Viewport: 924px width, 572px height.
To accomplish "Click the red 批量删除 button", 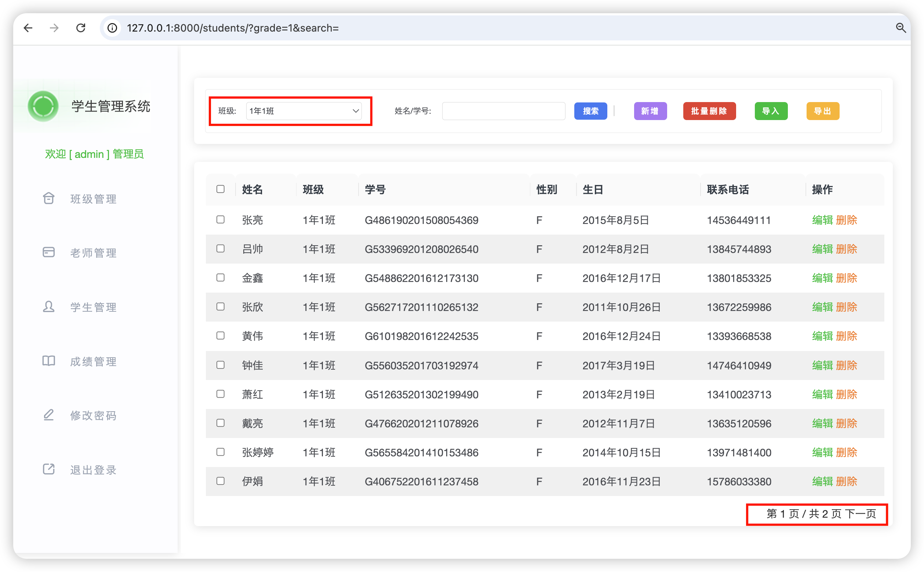I will (x=709, y=111).
